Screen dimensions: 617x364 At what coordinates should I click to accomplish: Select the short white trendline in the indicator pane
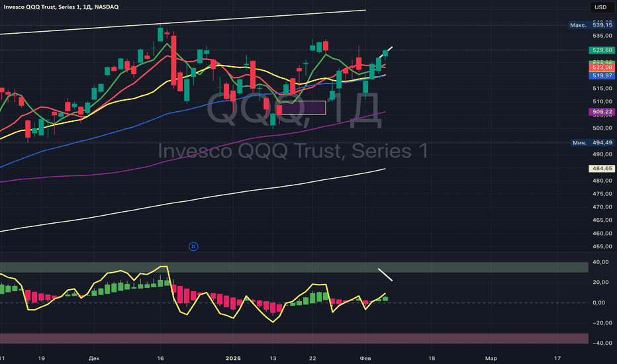[385, 275]
